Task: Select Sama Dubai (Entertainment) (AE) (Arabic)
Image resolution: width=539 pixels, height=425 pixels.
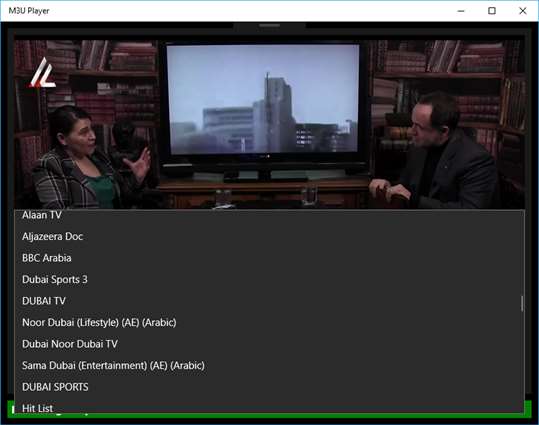Action: (x=270, y=366)
